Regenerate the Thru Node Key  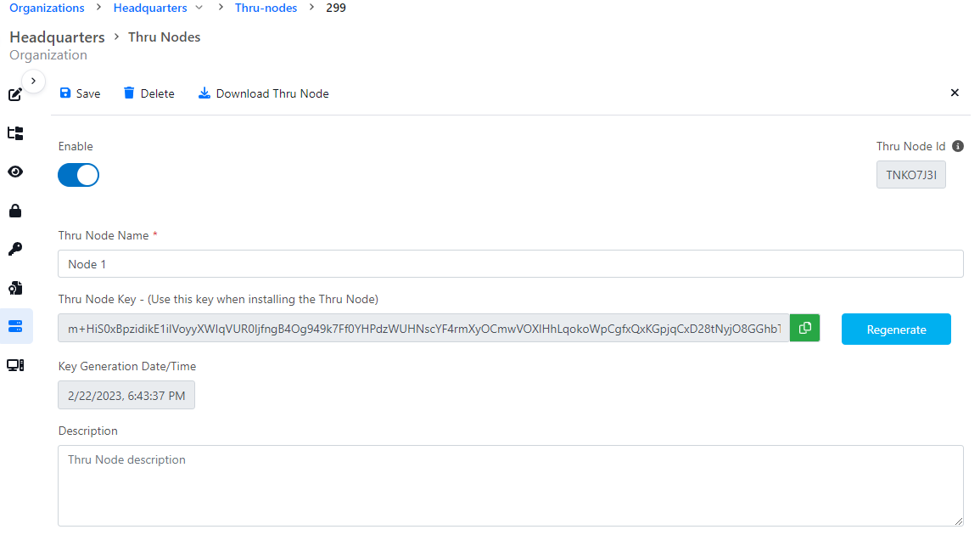[x=896, y=330]
